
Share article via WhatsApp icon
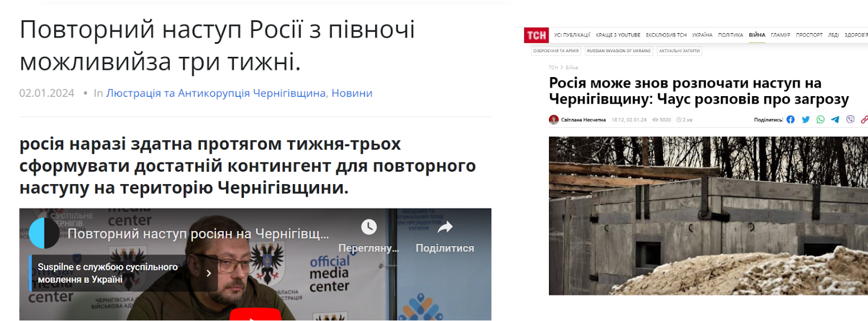point(820,119)
